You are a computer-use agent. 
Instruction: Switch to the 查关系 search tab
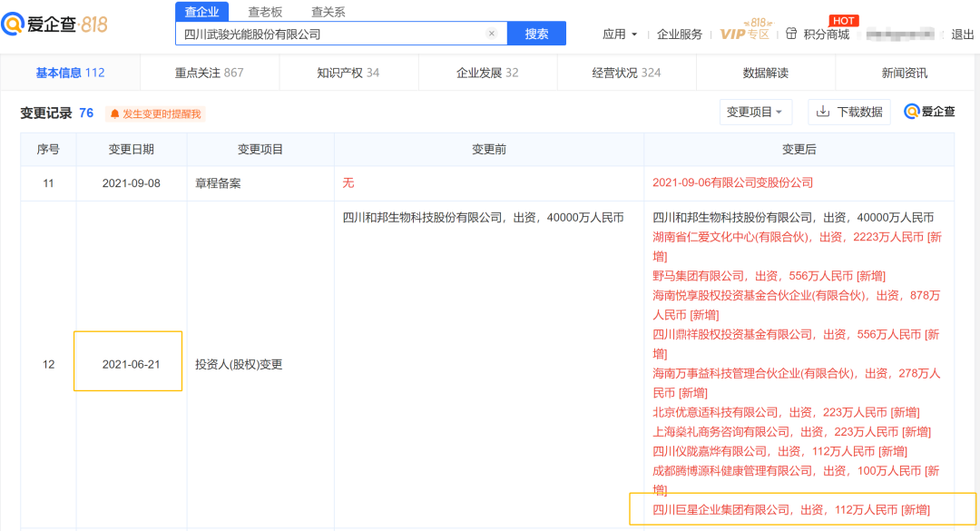click(328, 12)
